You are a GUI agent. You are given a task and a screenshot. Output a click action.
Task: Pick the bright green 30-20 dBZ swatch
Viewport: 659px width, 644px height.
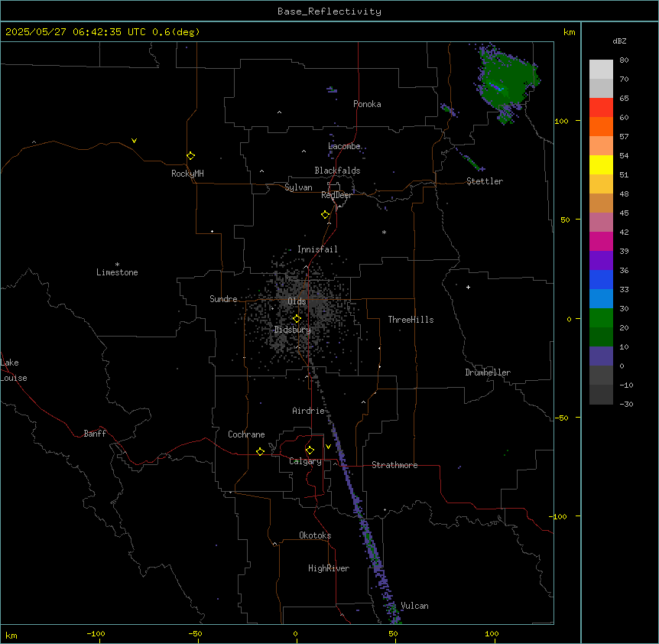click(x=601, y=318)
